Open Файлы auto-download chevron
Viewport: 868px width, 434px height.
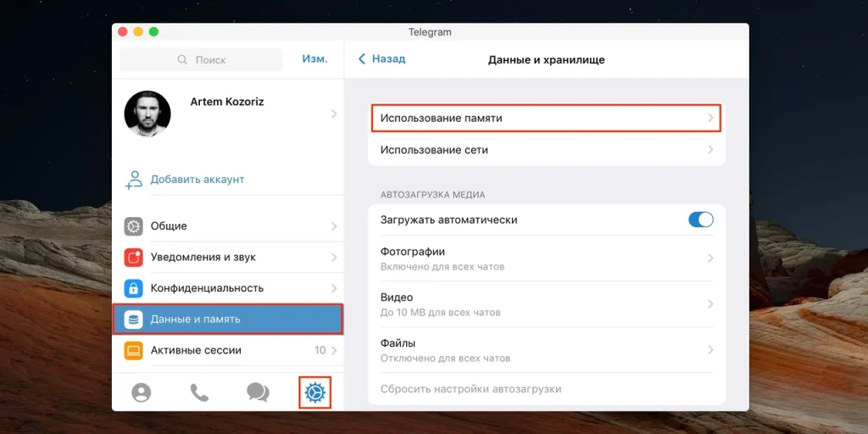pyautogui.click(x=711, y=350)
